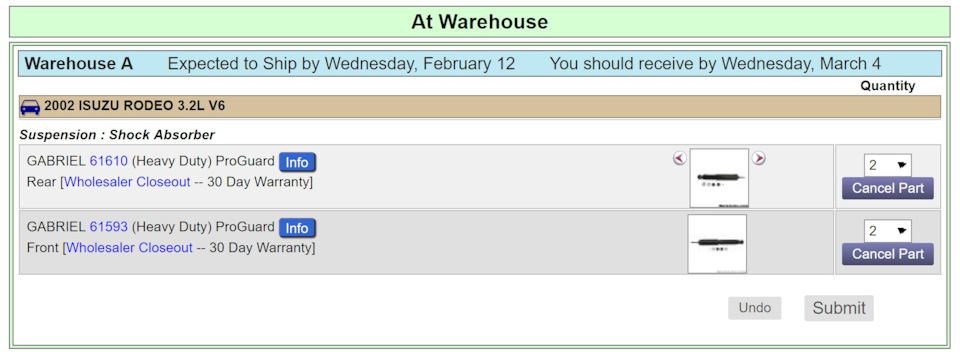Expand quantity dropdown for Gabriel 61593
The image size is (960, 362).
(887, 231)
